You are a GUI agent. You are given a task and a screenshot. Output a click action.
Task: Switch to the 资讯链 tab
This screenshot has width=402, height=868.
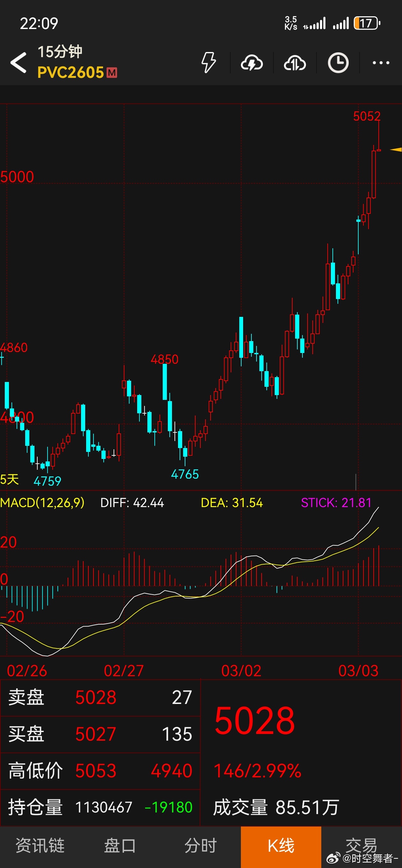(x=40, y=845)
